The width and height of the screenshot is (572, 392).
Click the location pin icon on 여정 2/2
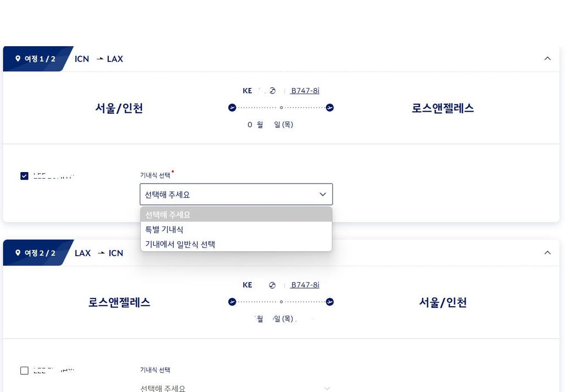(x=18, y=253)
